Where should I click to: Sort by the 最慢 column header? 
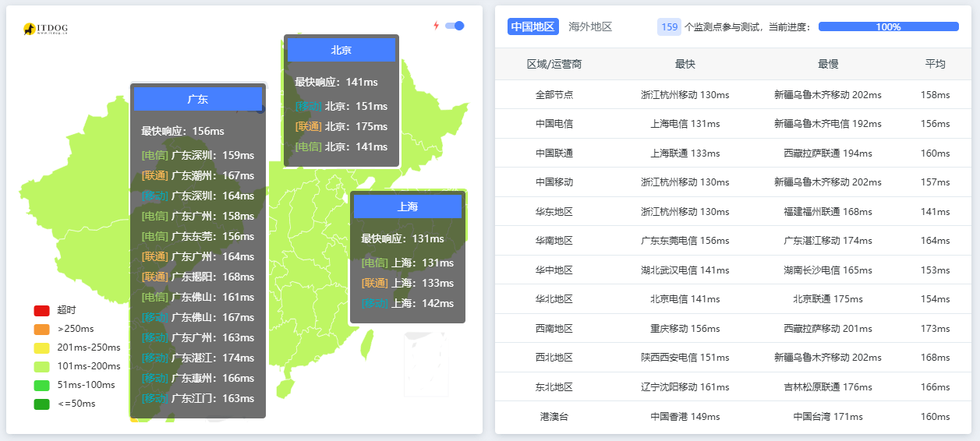click(827, 64)
